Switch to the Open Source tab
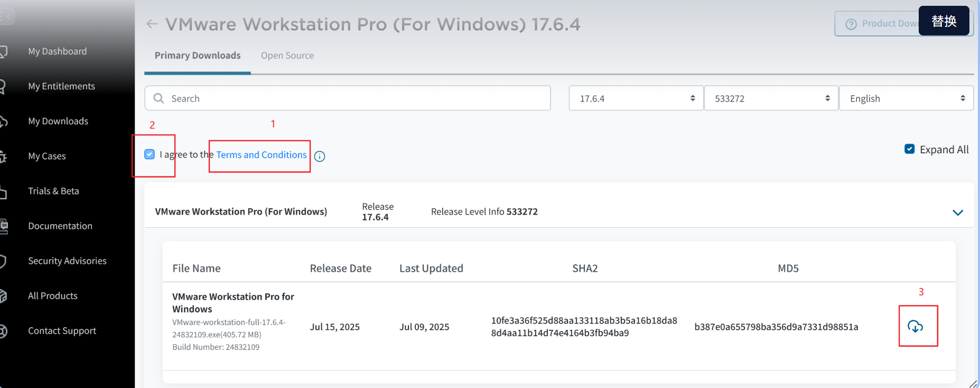This screenshot has height=388, width=980. point(287,56)
